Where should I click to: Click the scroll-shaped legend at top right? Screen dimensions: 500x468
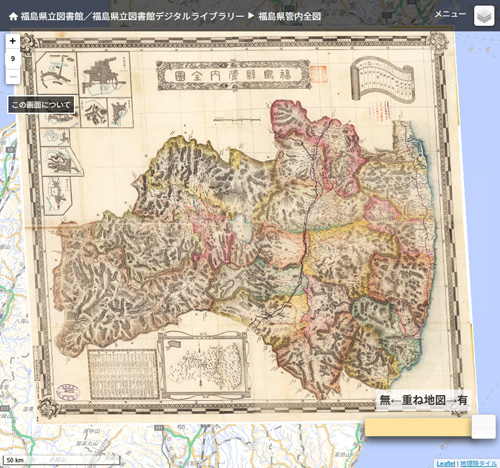coord(382,79)
